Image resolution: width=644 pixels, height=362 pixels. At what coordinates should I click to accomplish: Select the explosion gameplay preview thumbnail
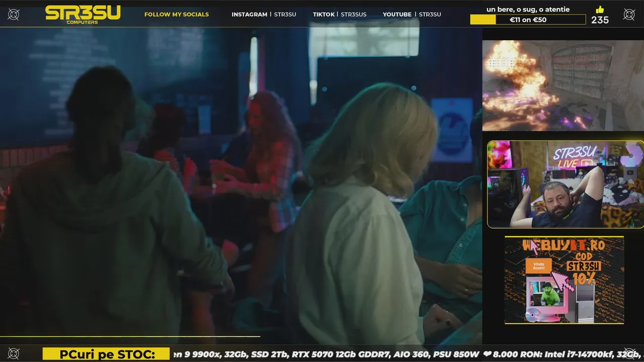(563, 85)
